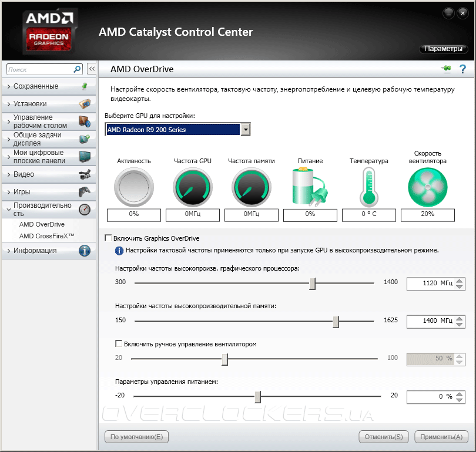Viewport: 476px width, 452px height.
Task: Click the Активность gauge dial
Action: [134, 187]
